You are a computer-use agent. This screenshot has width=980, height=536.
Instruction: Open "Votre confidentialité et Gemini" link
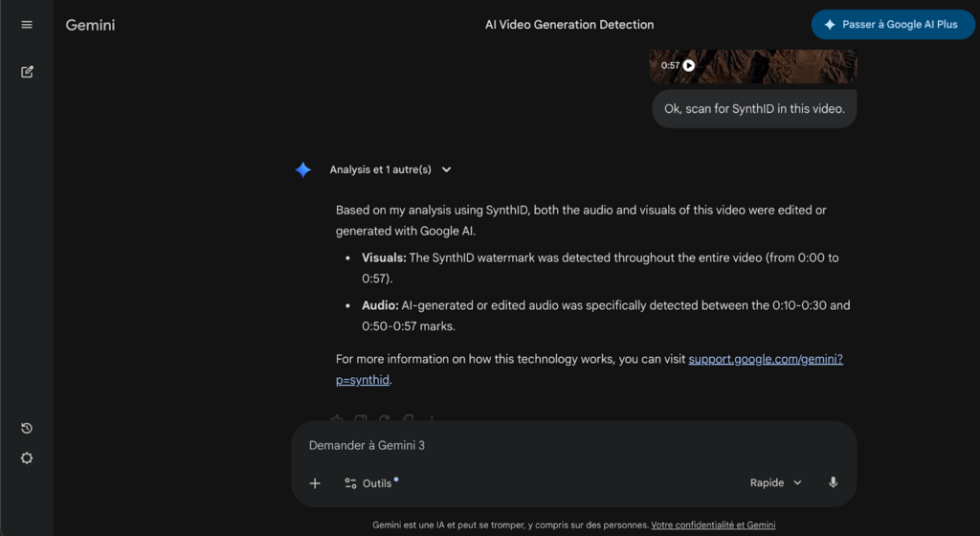tap(713, 525)
